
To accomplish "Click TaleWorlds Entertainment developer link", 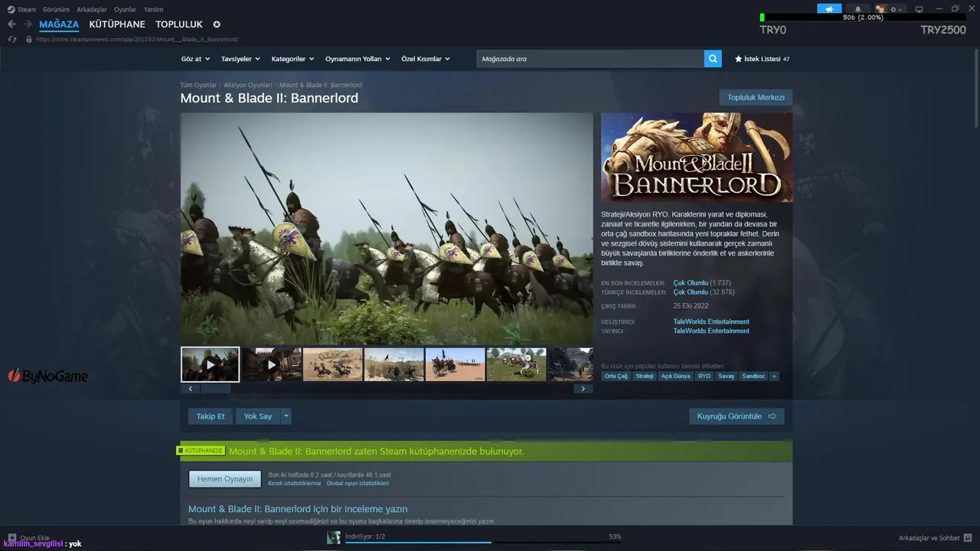I will point(711,321).
